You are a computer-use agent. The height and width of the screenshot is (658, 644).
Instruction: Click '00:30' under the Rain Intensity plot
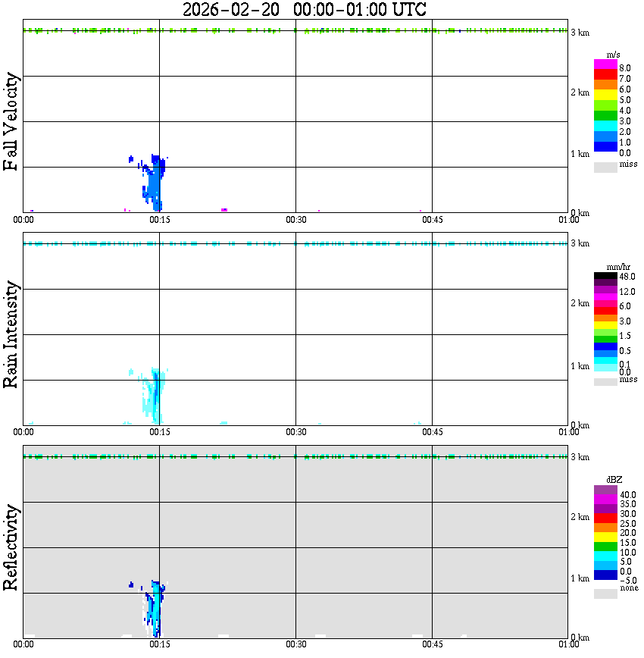pyautogui.click(x=296, y=432)
